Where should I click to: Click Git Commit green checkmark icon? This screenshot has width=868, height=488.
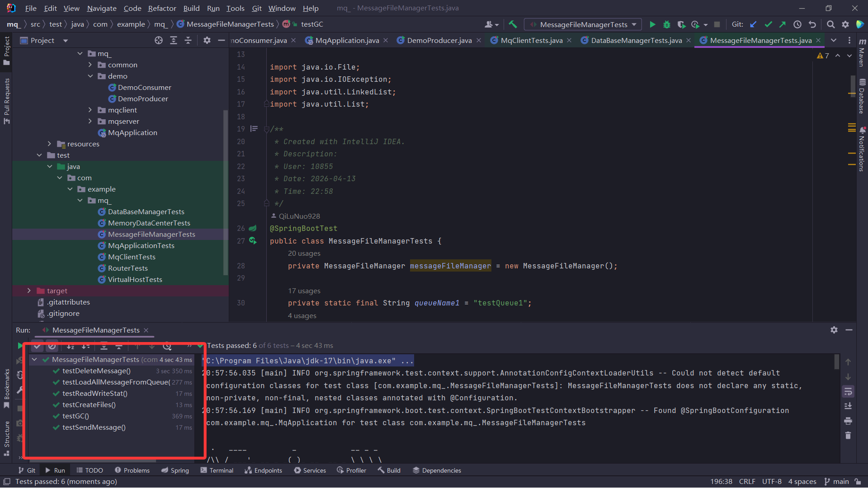768,24
